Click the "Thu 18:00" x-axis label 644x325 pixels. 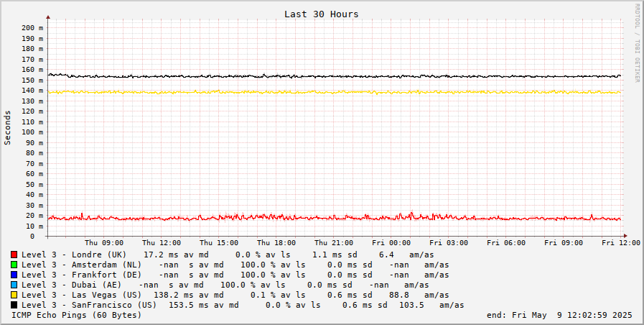click(276, 243)
